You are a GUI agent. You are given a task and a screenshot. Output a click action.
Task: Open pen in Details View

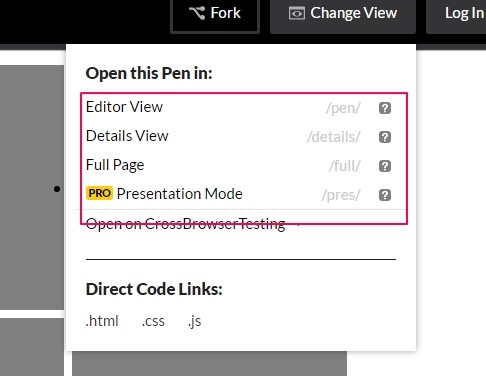[127, 136]
